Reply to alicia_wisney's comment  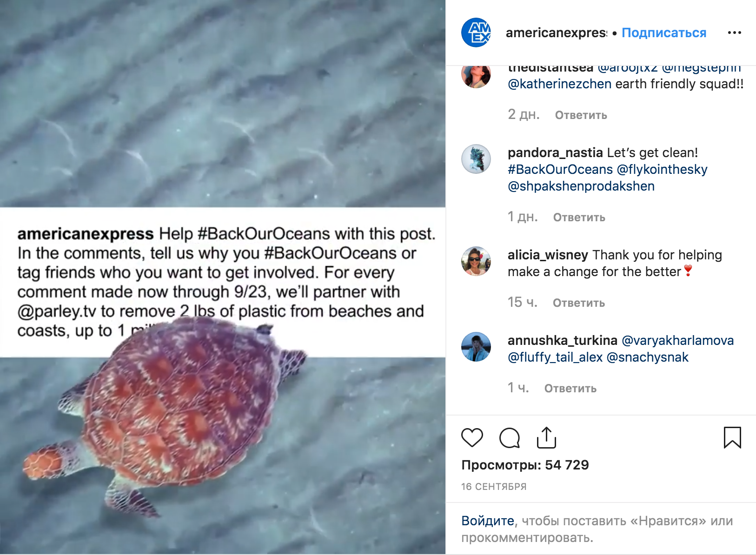point(578,303)
